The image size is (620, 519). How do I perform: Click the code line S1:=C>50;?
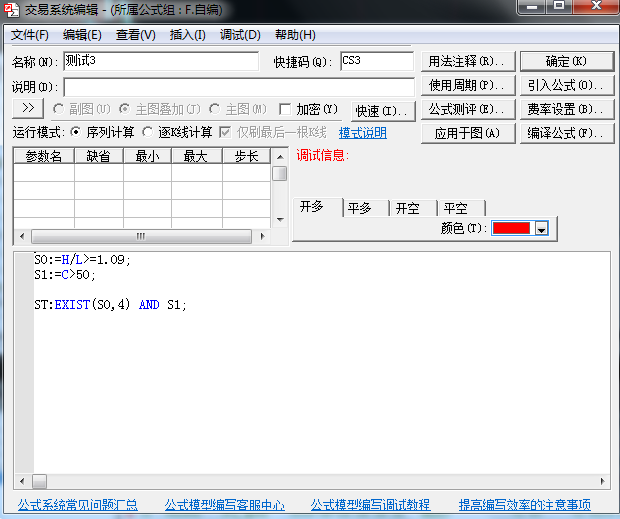click(64, 274)
